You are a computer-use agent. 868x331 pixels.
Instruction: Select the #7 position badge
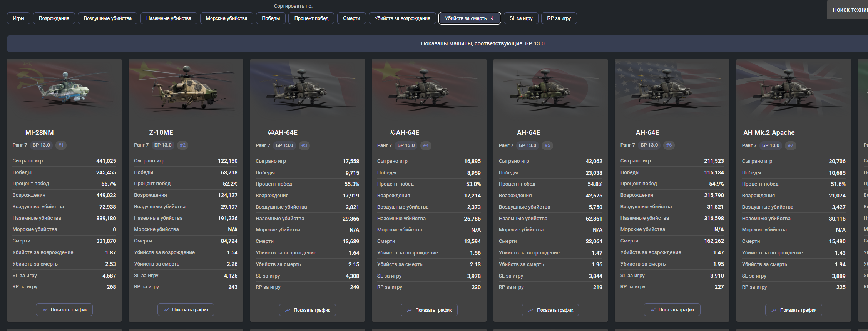pyautogui.click(x=790, y=145)
